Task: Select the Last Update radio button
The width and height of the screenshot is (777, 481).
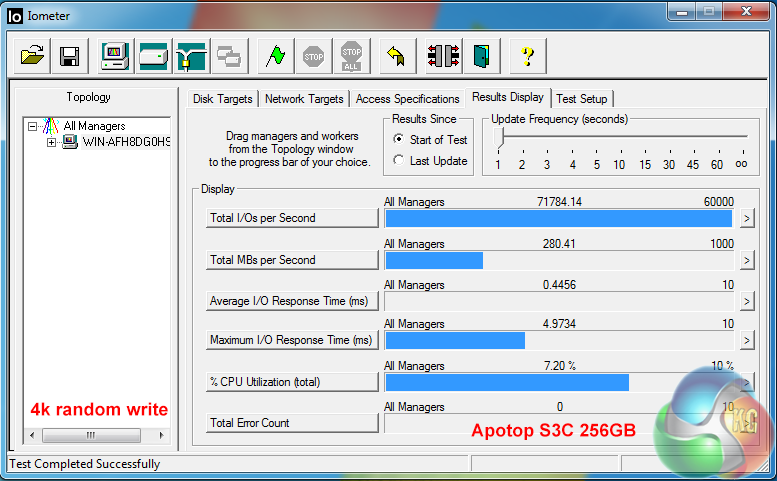Action: point(399,161)
